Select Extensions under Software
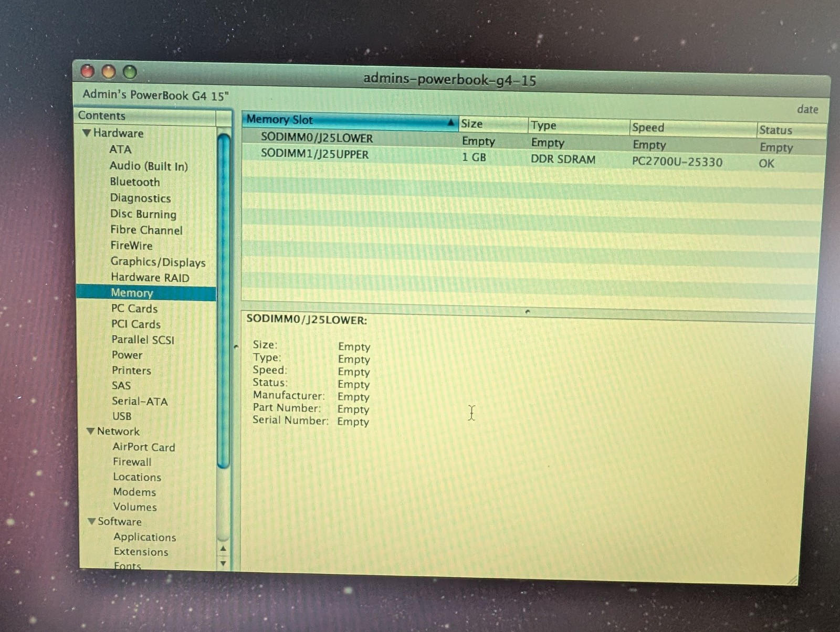This screenshot has width=840, height=632. pyautogui.click(x=141, y=552)
